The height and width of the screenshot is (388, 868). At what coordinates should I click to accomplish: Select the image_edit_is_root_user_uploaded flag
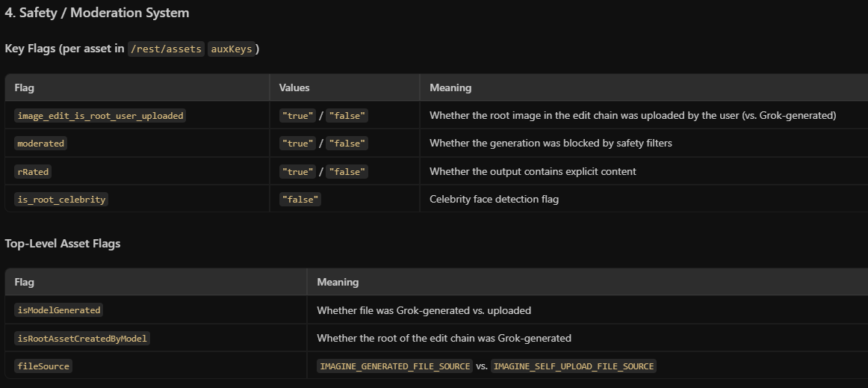100,116
